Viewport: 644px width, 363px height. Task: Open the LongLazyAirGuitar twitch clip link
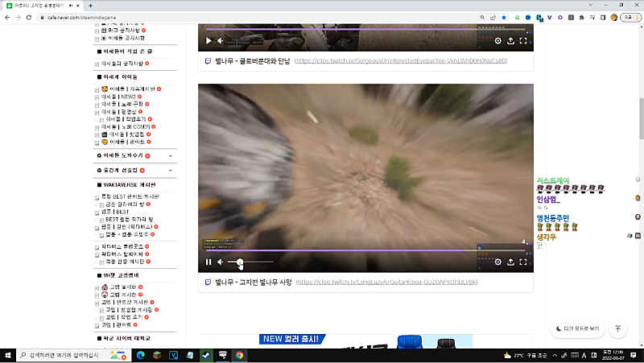387,282
